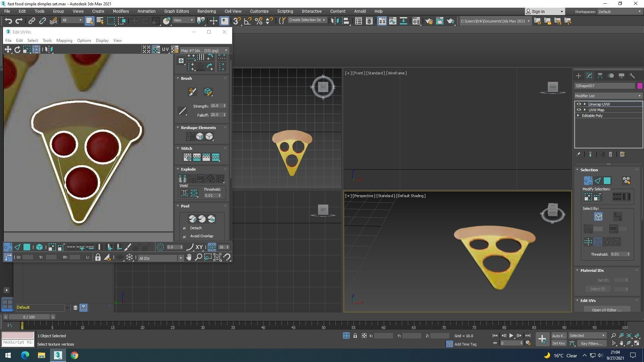Open the All IDs dropdown in the UV editor
This screenshot has height=362, width=644.
coord(181,258)
